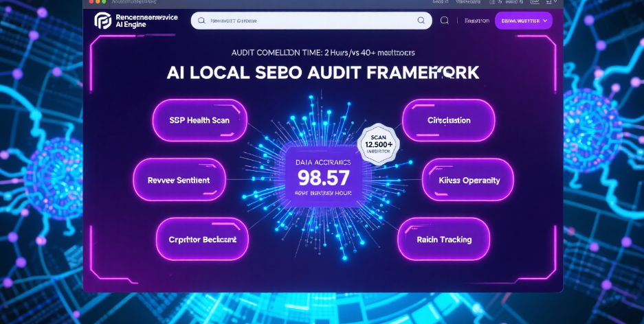Open the Raicin Tracking pill
Viewport: 644px width, 324px height.
click(444, 240)
